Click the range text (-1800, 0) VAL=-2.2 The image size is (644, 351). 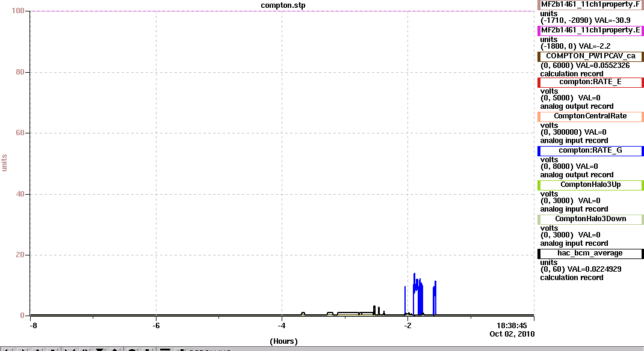coord(575,46)
